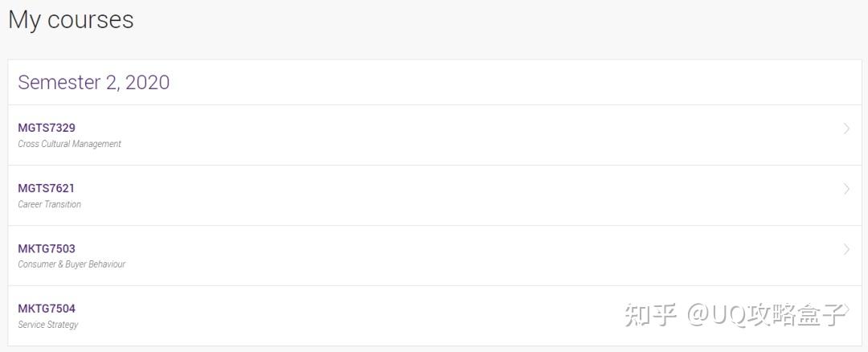Image resolution: width=868 pixels, height=352 pixels.
Task: Select the MKTG7503 course code
Action: point(47,248)
